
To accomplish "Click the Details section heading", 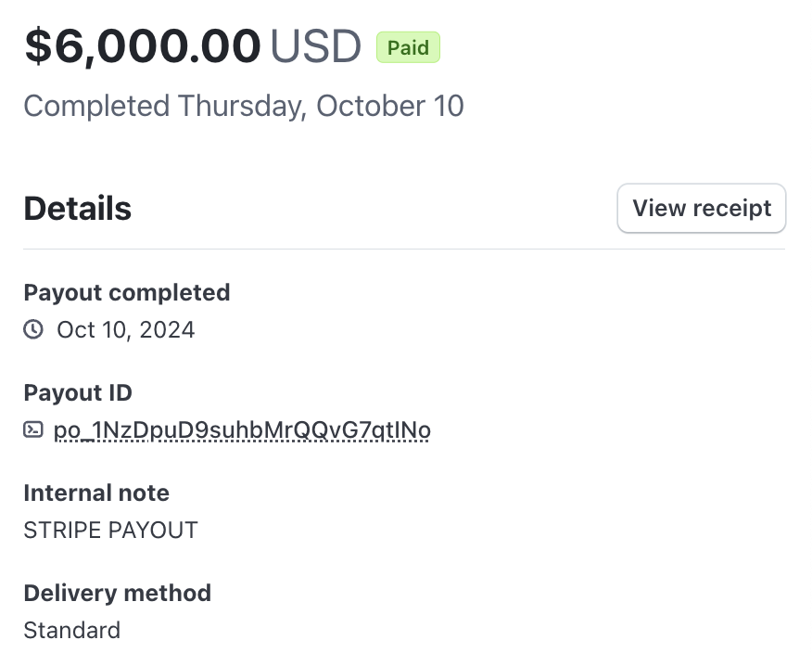I will pos(78,209).
